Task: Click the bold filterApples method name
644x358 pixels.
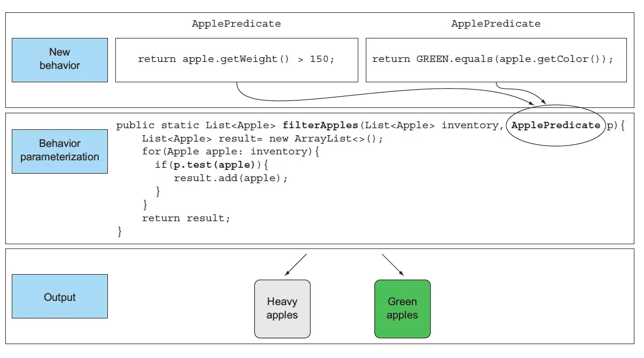Action: click(x=320, y=126)
